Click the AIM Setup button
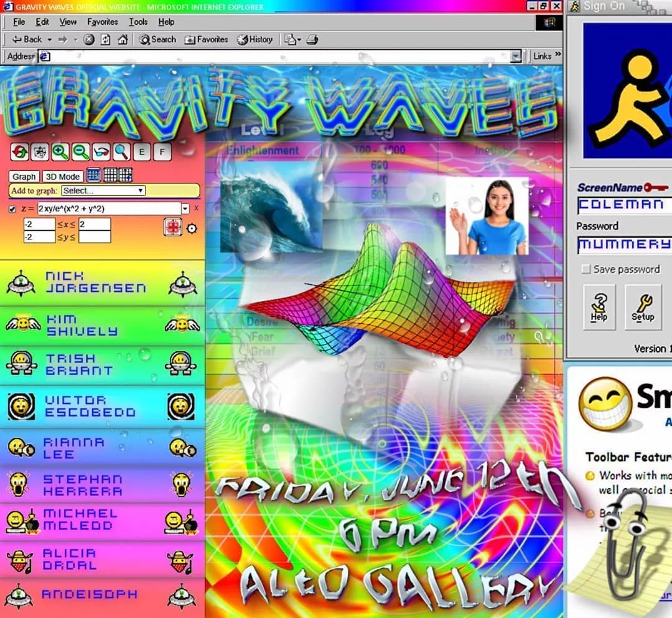The image size is (672, 618). tap(643, 307)
